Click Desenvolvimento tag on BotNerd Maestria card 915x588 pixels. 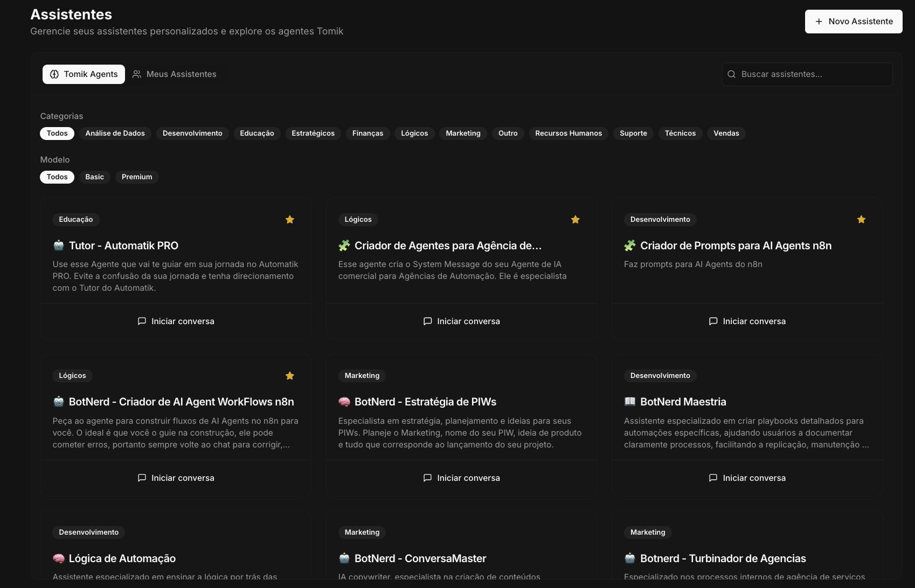[x=660, y=375]
